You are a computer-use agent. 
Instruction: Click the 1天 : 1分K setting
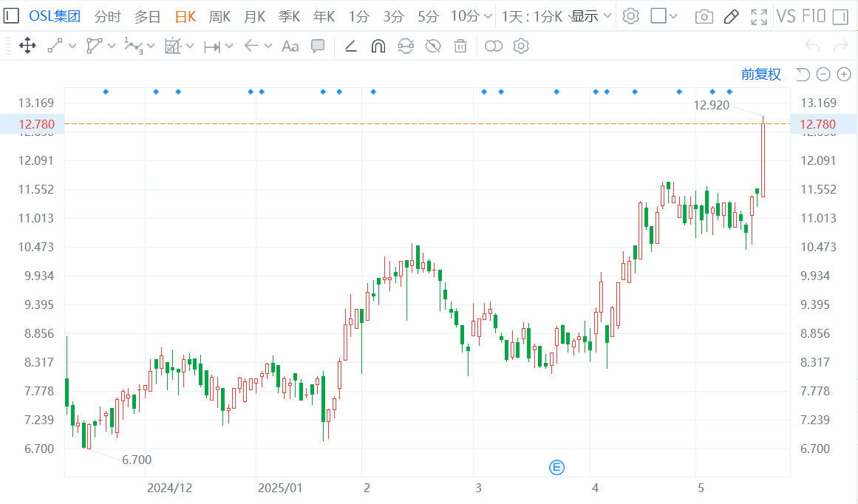point(532,17)
